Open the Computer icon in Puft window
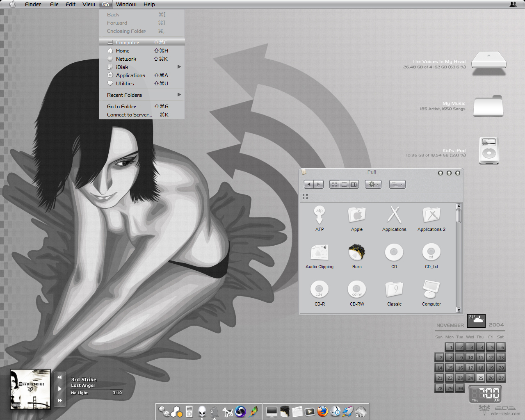The image size is (525, 420). click(x=431, y=290)
